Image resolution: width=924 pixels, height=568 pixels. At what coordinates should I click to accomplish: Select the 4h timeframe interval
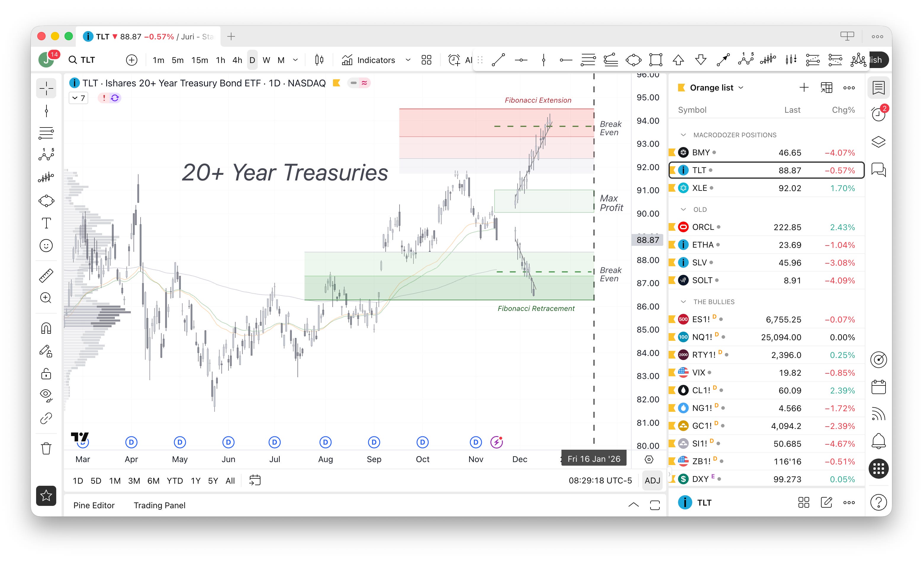[x=237, y=60]
